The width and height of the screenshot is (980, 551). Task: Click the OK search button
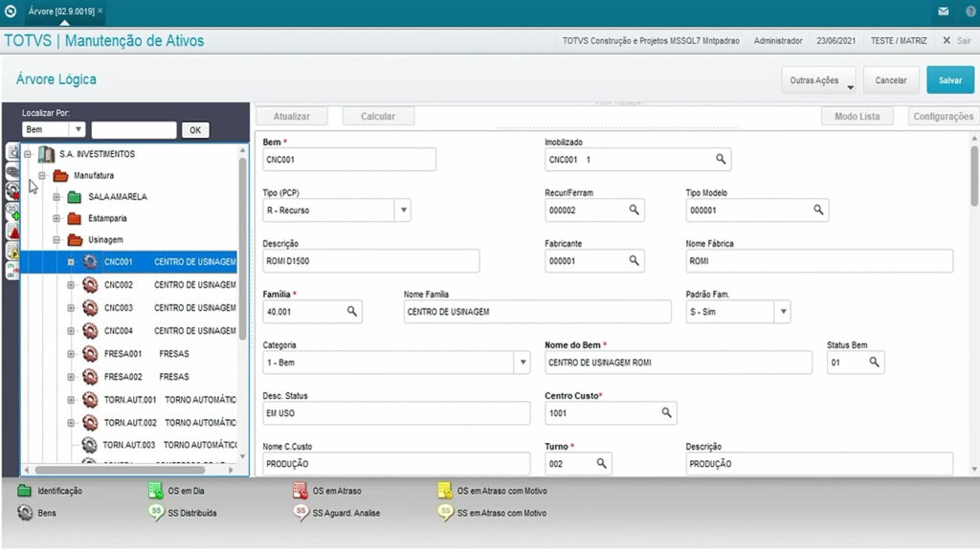tap(195, 130)
